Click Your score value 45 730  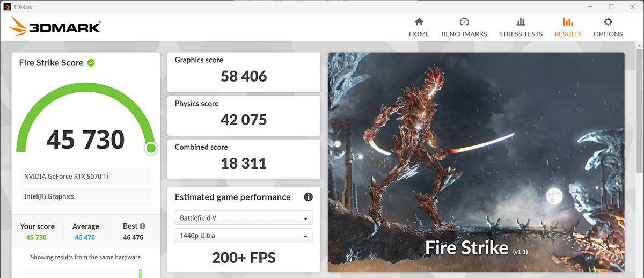click(x=36, y=237)
